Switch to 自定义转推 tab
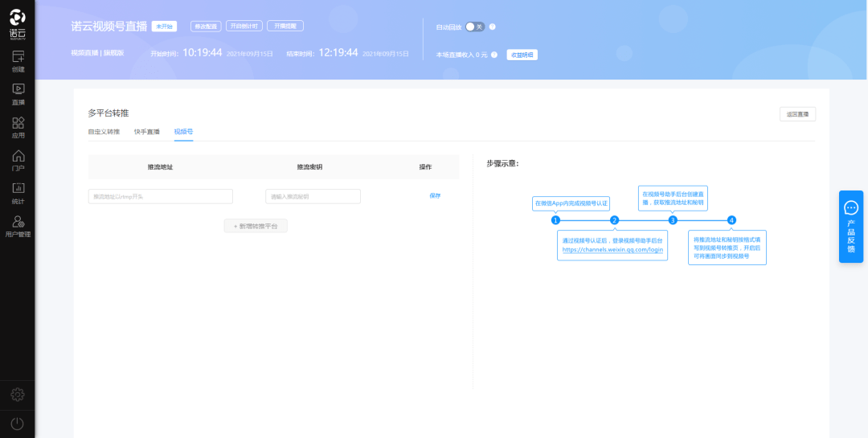This screenshot has width=868, height=438. pos(104,132)
